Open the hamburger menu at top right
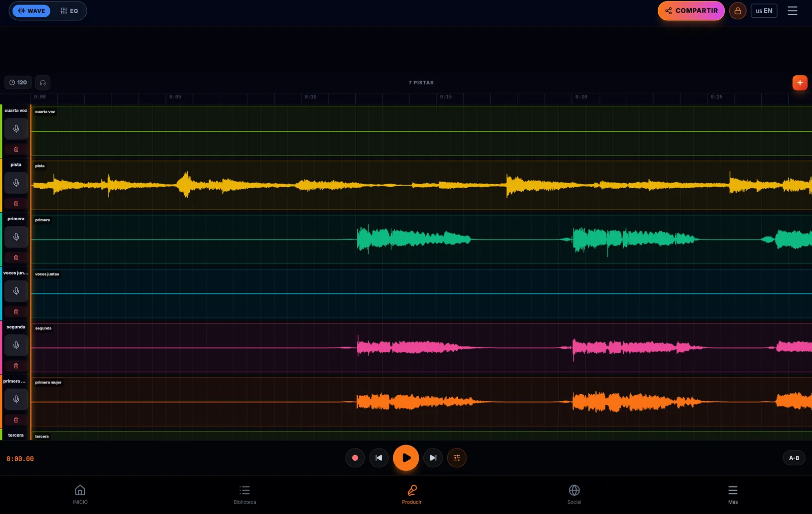The height and width of the screenshot is (514, 812). coord(792,11)
